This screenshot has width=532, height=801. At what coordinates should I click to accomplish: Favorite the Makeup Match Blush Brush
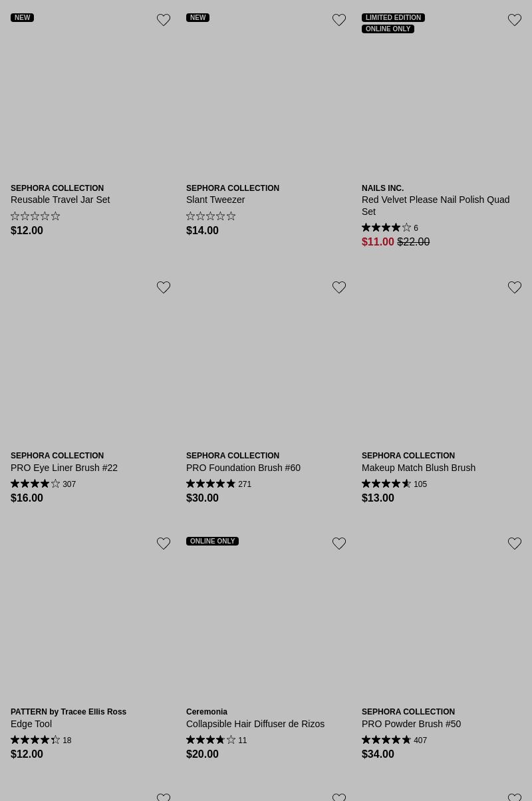tap(515, 287)
